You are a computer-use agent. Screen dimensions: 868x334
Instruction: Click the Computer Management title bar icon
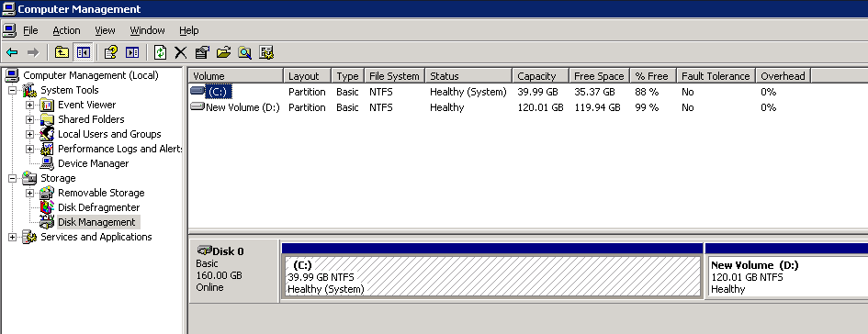click(x=9, y=9)
